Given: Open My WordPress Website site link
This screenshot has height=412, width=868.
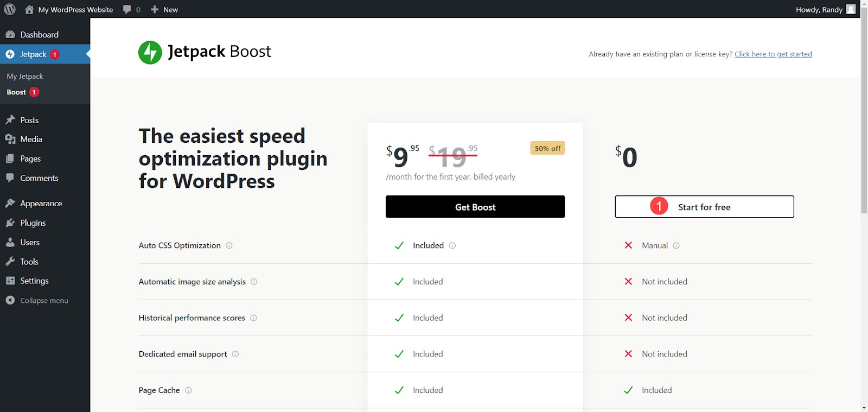Looking at the screenshot, I should coord(69,9).
